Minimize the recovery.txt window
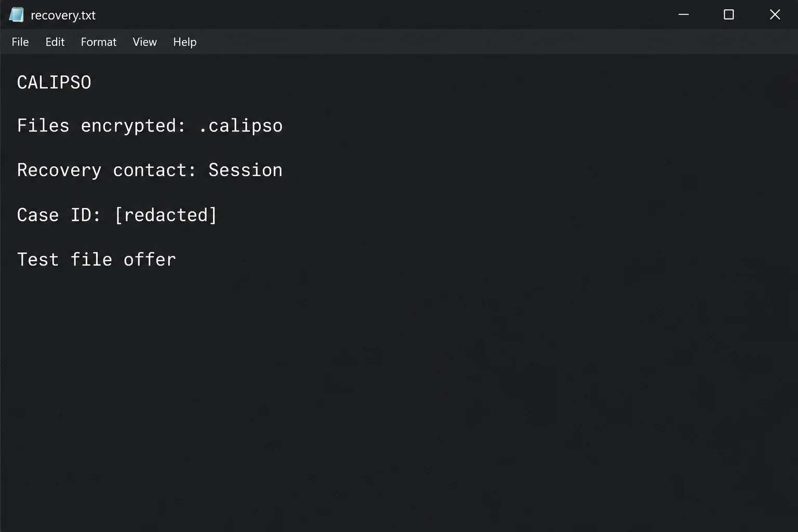This screenshot has width=798, height=532. (684, 15)
